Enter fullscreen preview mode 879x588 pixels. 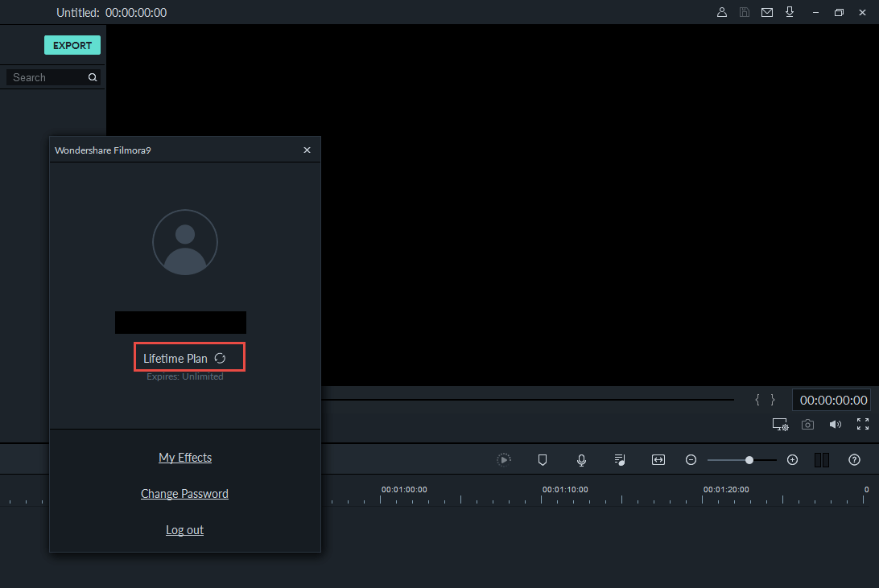point(863,424)
